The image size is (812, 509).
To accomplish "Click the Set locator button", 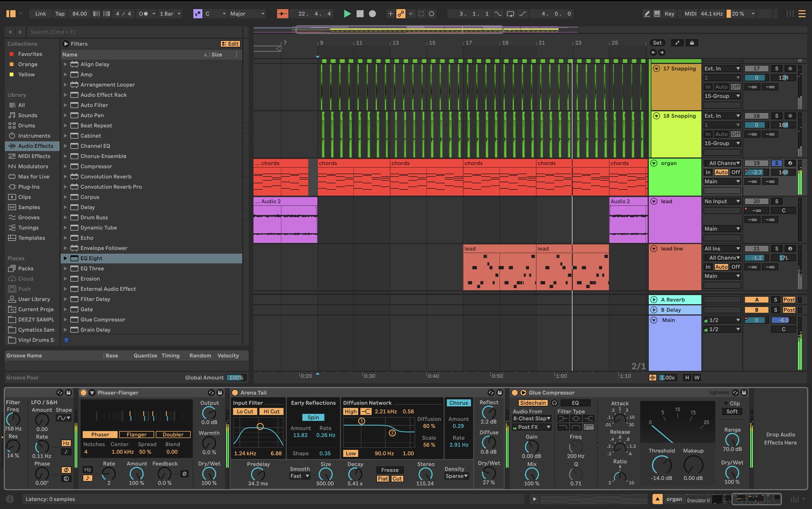I will [657, 43].
